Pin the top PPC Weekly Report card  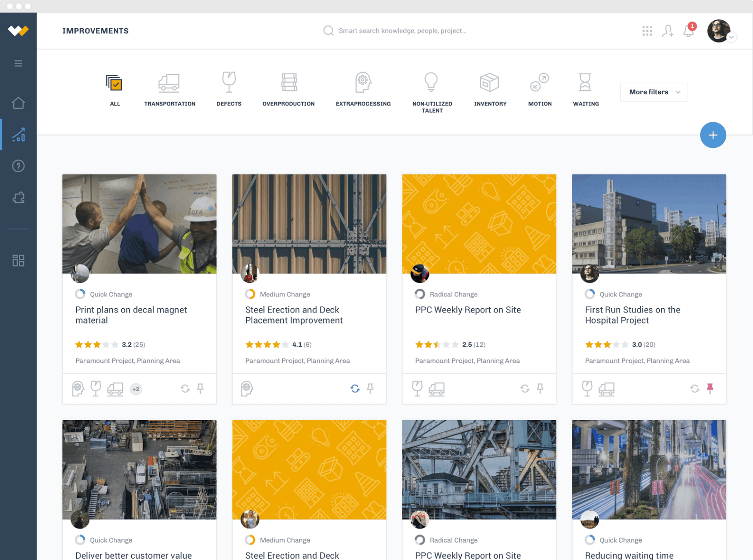540,389
